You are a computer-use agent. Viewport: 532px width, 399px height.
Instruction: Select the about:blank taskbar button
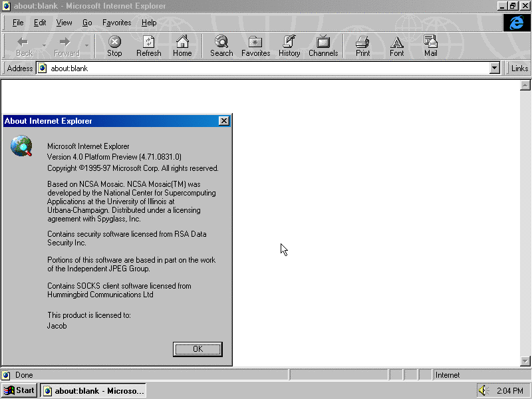(93, 390)
